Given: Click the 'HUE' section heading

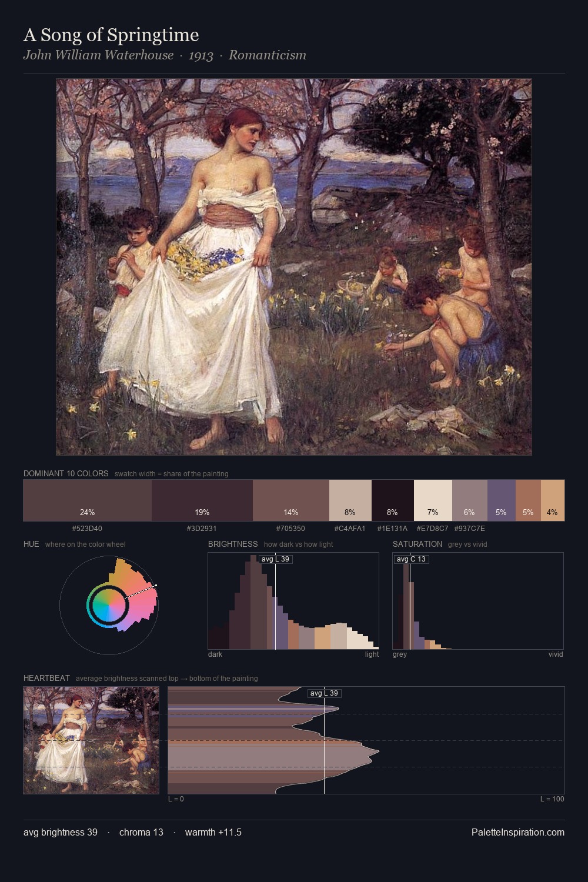Looking at the screenshot, I should pos(31,544).
